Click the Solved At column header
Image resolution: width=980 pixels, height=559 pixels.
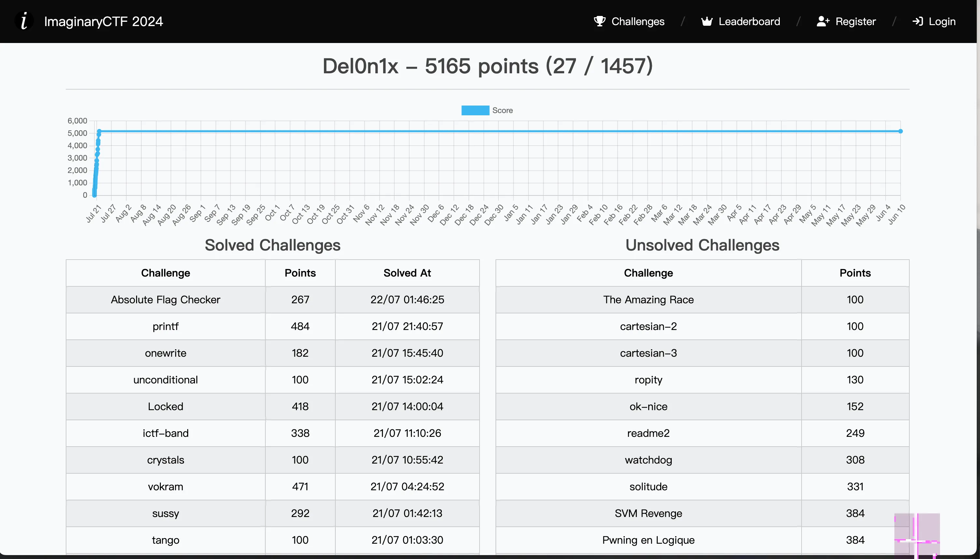pyautogui.click(x=407, y=273)
